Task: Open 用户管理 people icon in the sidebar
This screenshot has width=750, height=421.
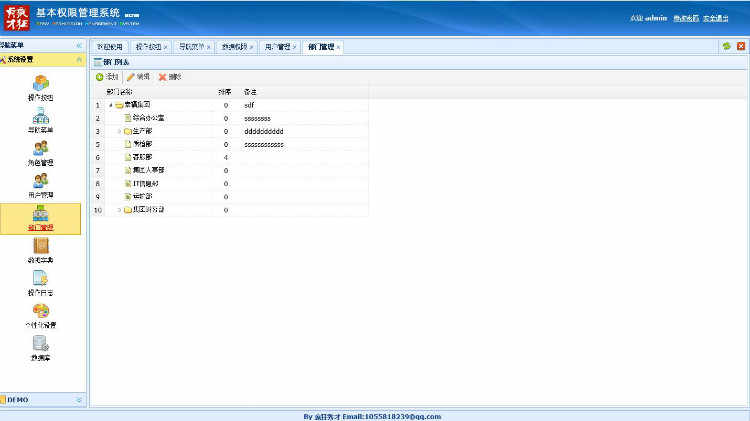Action: coord(41,180)
